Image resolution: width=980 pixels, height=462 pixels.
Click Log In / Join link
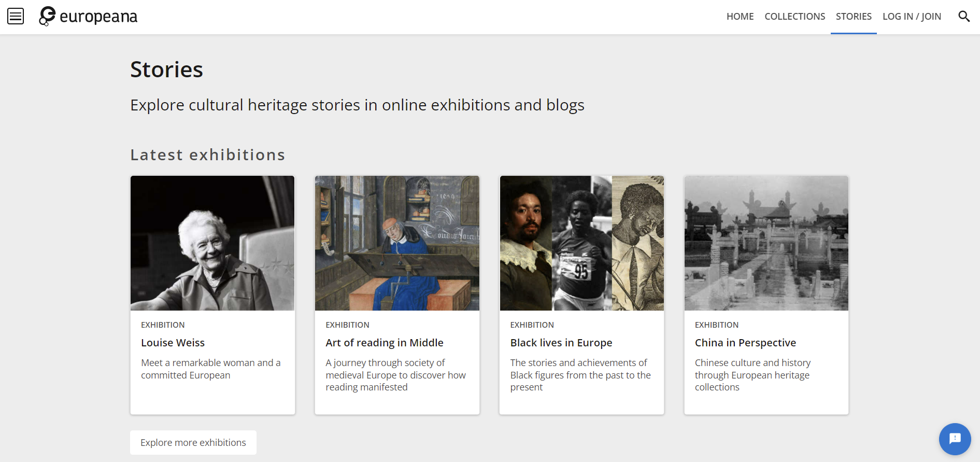(911, 17)
